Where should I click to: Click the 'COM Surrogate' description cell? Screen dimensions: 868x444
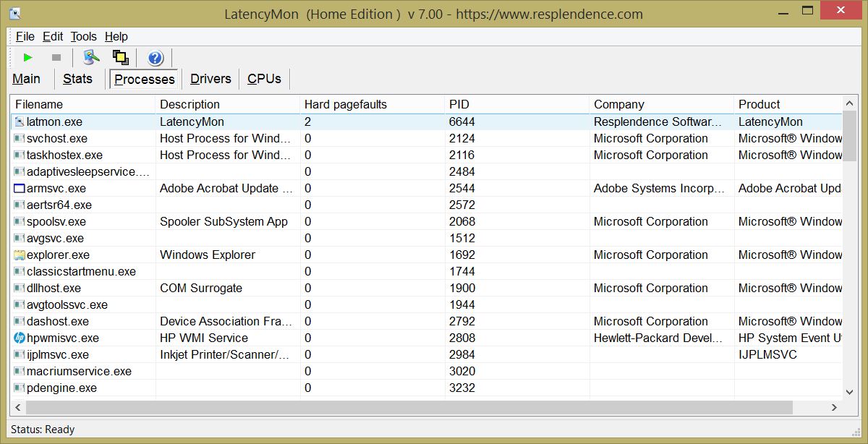[x=201, y=289]
